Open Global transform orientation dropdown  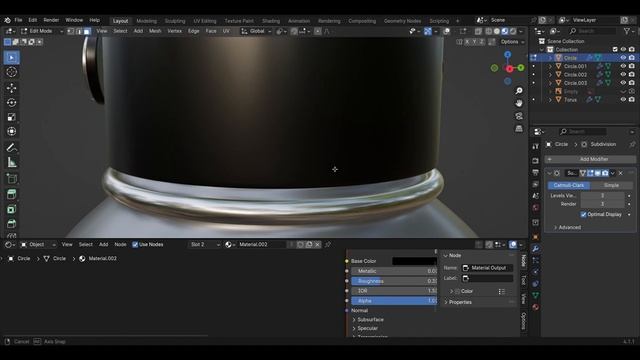(256, 31)
